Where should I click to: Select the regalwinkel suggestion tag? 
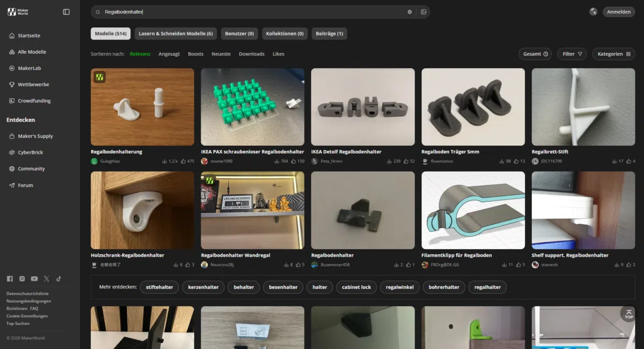pyautogui.click(x=400, y=287)
